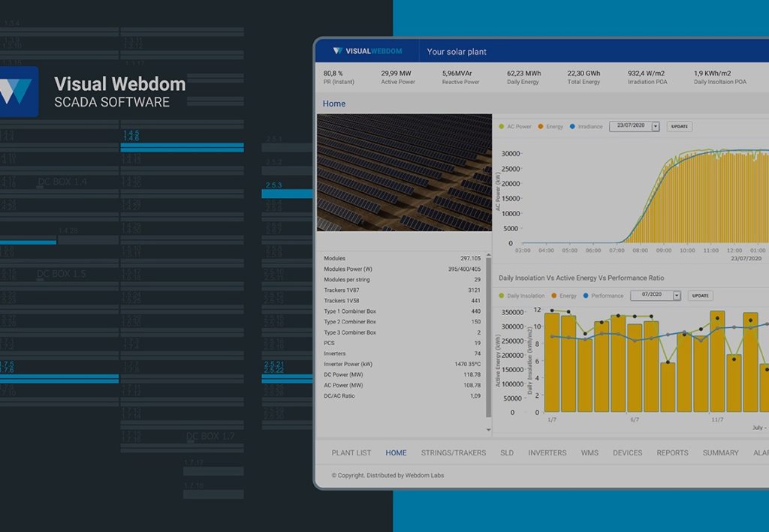
Task: Click the AC Power (MW) row
Action: click(403, 386)
